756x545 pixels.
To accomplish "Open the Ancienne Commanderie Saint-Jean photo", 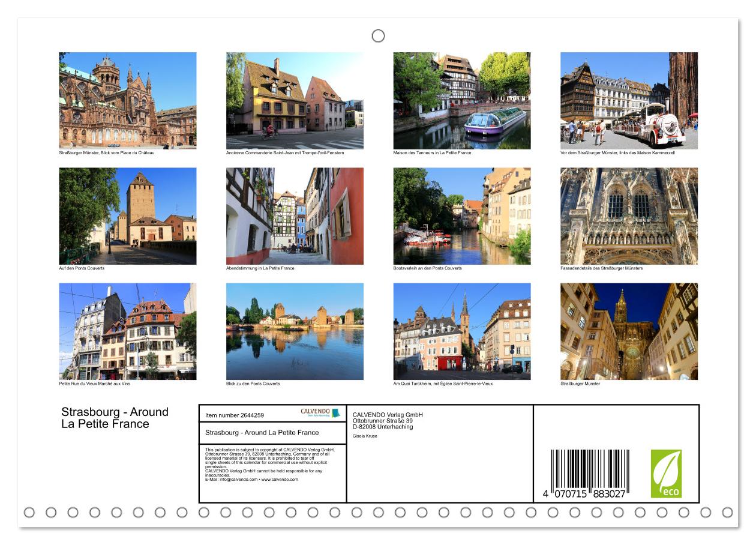I will [x=295, y=101].
